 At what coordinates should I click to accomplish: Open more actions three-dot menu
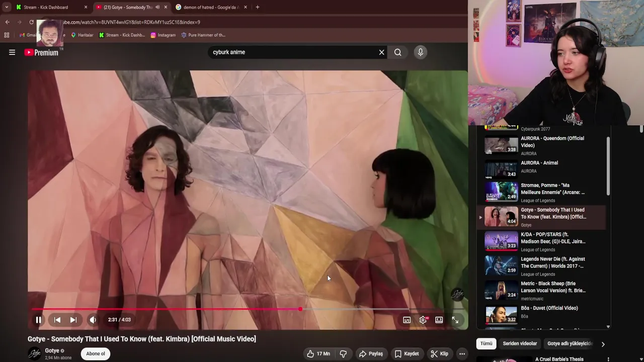pos(462,354)
